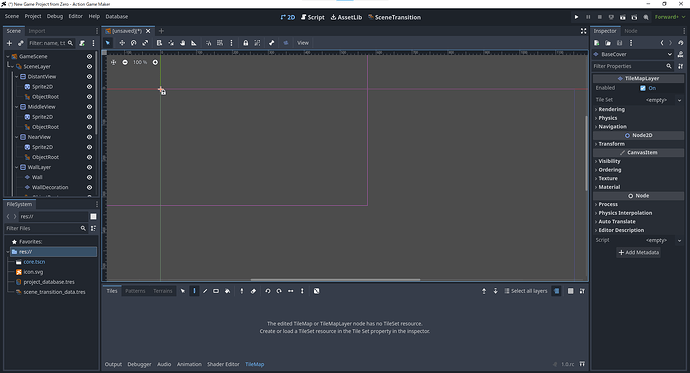Viewport: 690px width, 373px height.
Task: Activate the Ruler Mode tool
Action: click(x=194, y=43)
